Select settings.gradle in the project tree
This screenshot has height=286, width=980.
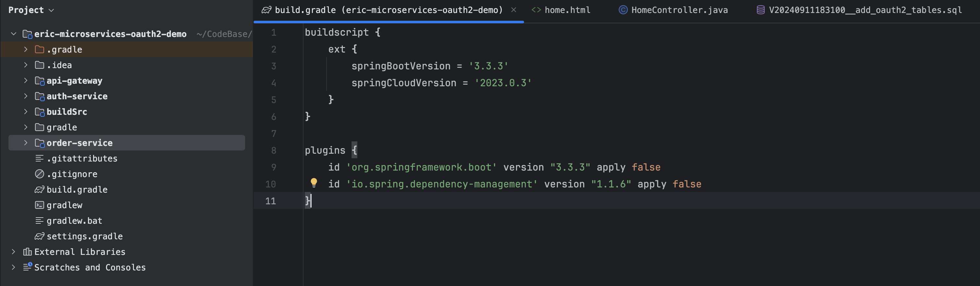pyautogui.click(x=84, y=236)
